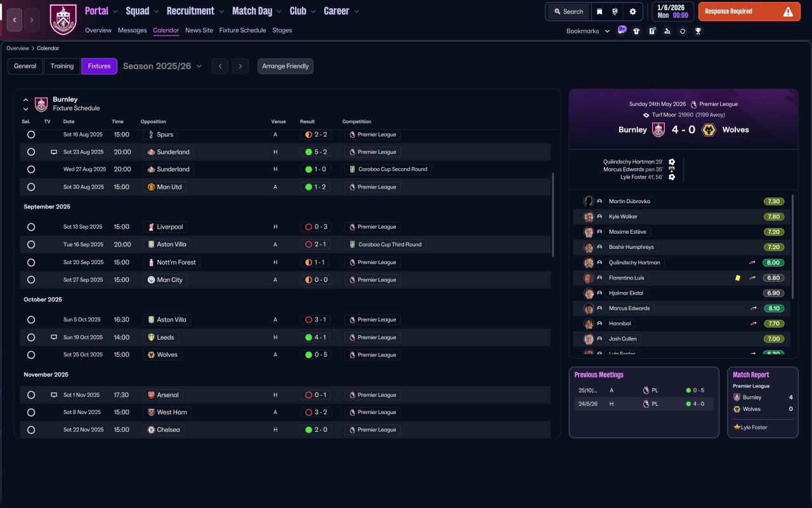
Task: Open the globe icon in the top bar
Action: (x=615, y=11)
